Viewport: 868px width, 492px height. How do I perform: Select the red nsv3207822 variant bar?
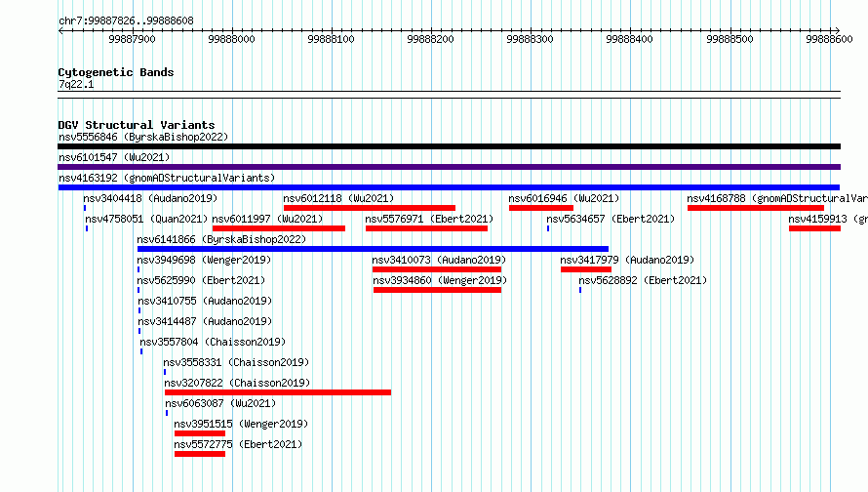[x=278, y=392]
